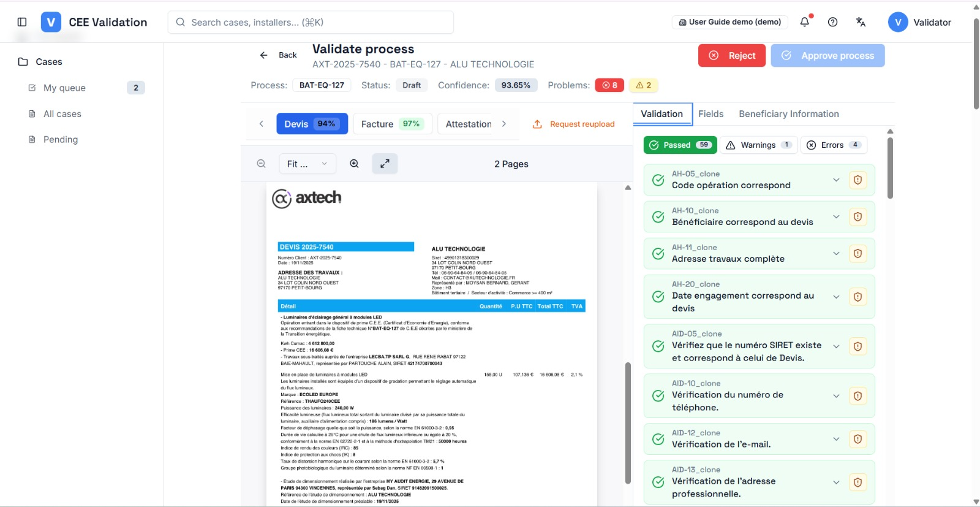Expand AH-11_clone Adresse travaux rule
Viewport: 980px width, 507px height.
pos(836,254)
